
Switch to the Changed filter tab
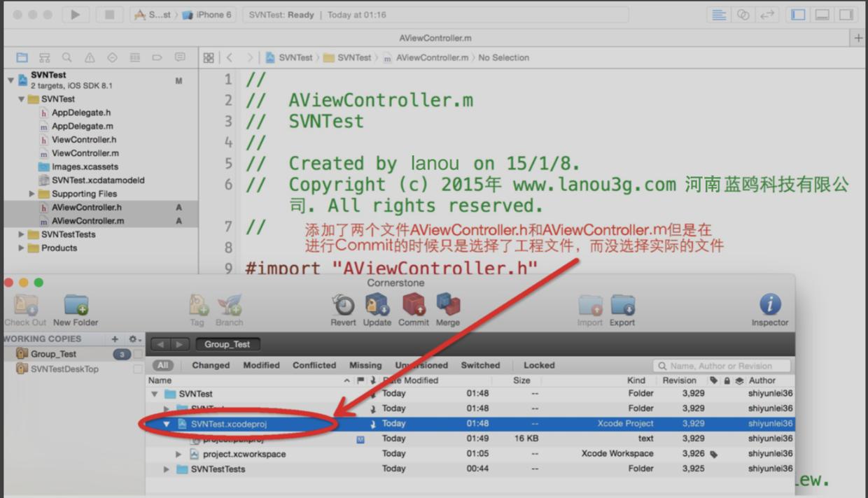211,365
